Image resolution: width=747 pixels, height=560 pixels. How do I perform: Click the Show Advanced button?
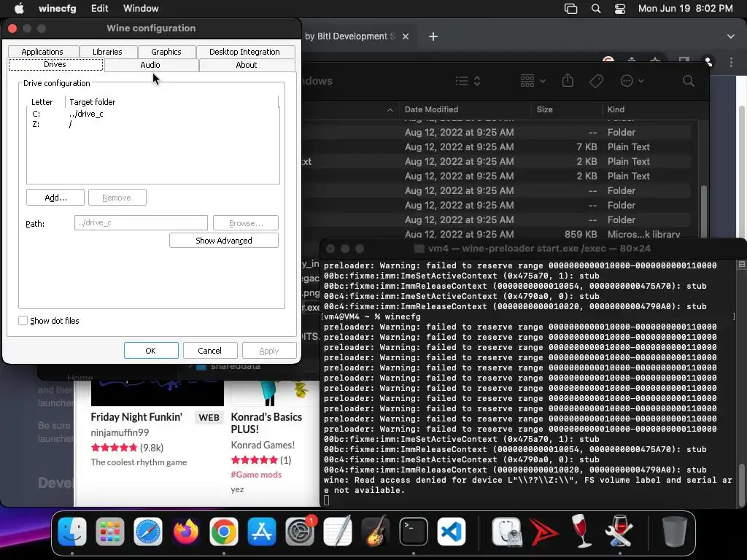(224, 241)
